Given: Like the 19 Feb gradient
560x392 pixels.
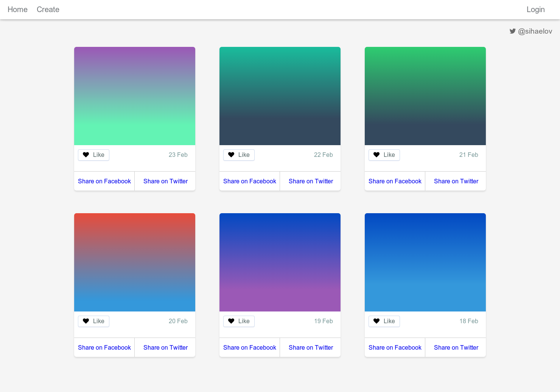Looking at the screenshot, I should coord(239,321).
